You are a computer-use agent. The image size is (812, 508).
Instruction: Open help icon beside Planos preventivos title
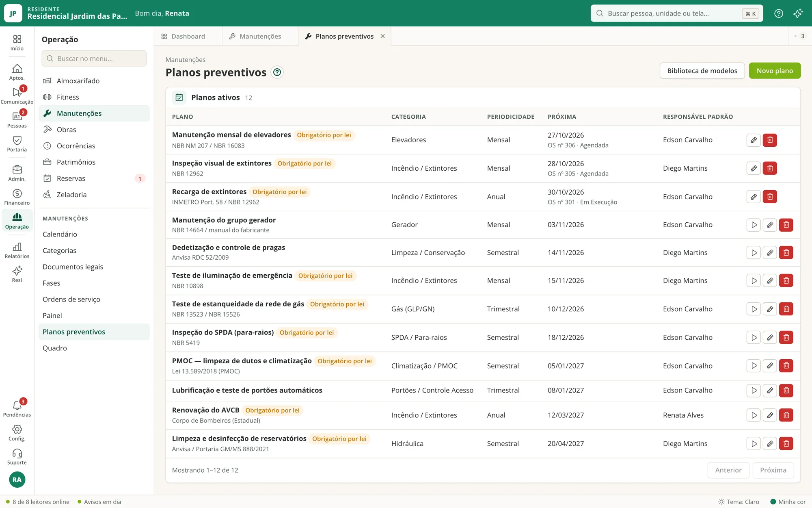(277, 72)
